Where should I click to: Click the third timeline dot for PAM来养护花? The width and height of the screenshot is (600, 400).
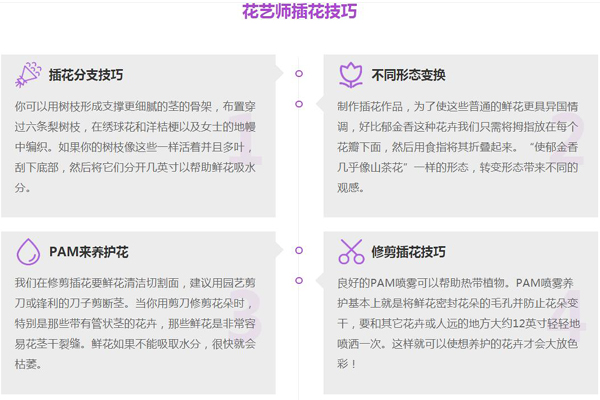tap(299, 249)
